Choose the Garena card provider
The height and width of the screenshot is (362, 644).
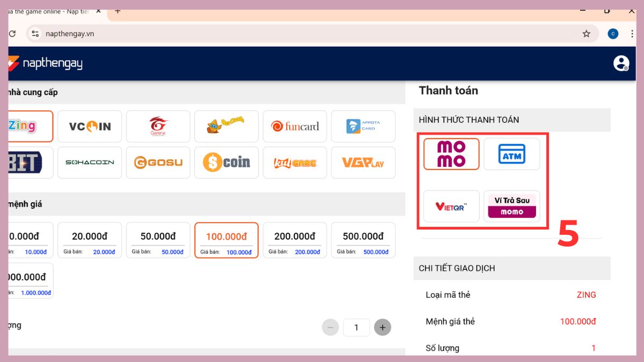(158, 127)
